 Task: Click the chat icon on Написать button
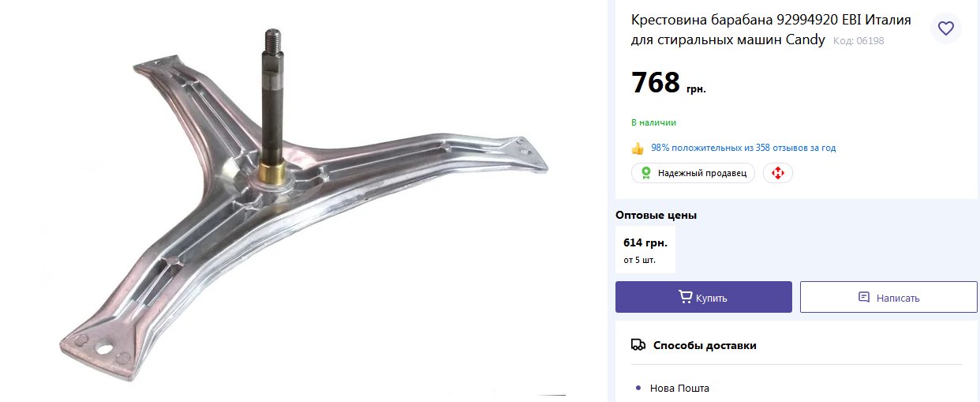(x=864, y=297)
